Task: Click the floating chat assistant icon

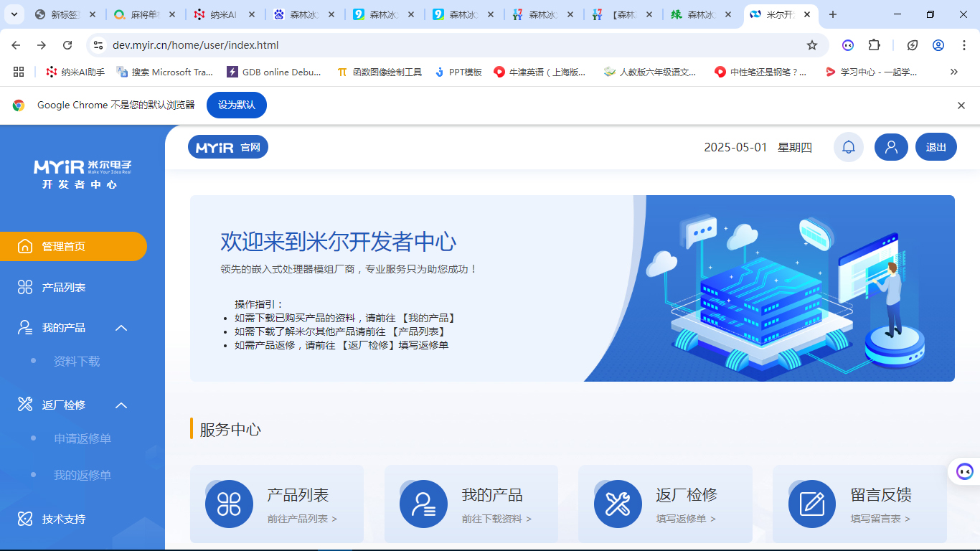Action: tap(965, 471)
